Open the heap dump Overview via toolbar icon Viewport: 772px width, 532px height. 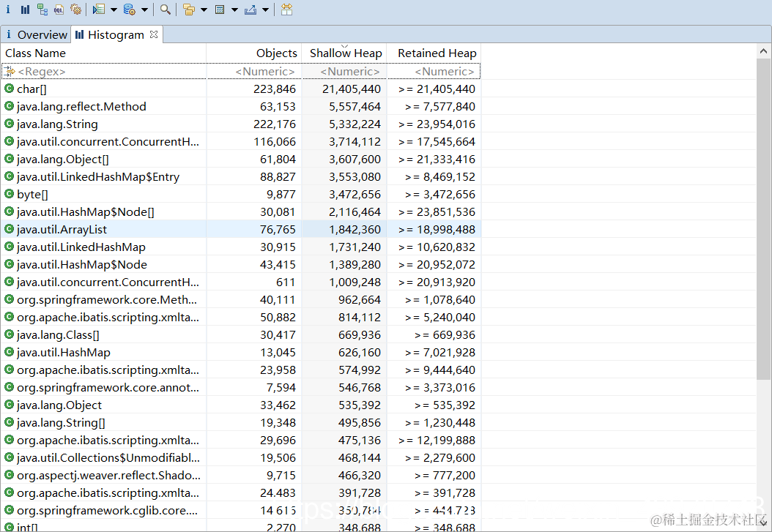pos(8,10)
